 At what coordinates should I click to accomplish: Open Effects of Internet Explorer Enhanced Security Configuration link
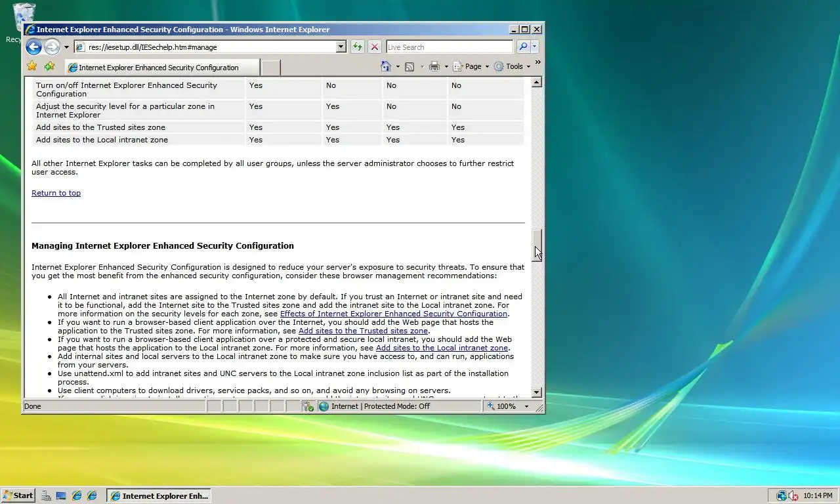point(393,314)
